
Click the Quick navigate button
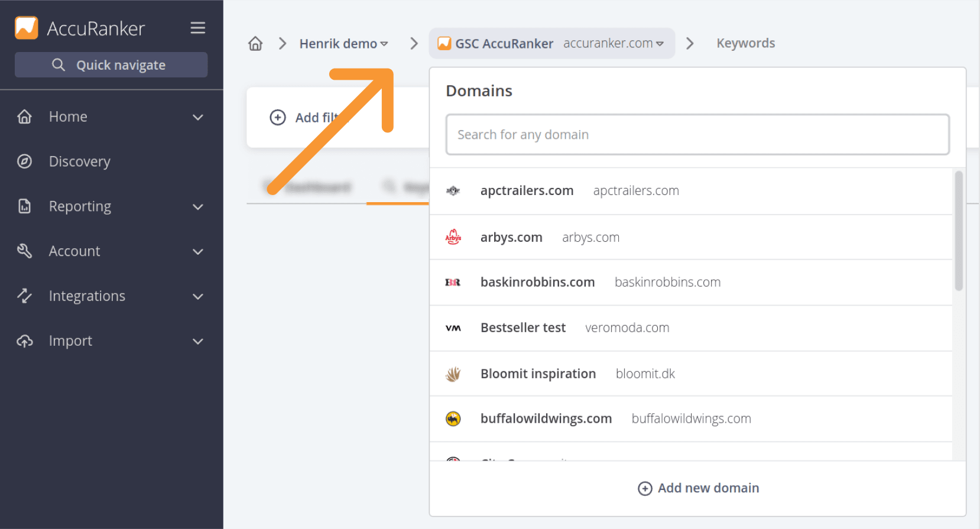[111, 64]
